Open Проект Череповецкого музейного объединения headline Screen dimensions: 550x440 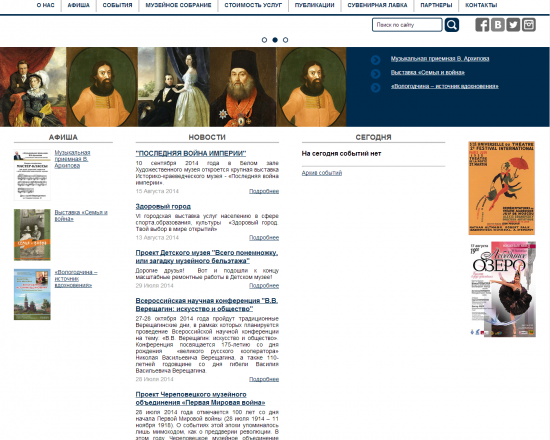point(200,398)
